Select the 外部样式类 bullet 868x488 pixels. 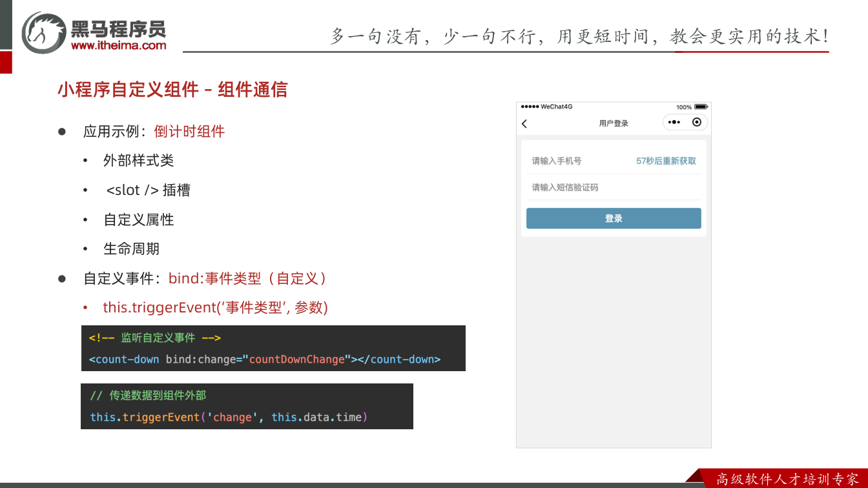pos(138,161)
